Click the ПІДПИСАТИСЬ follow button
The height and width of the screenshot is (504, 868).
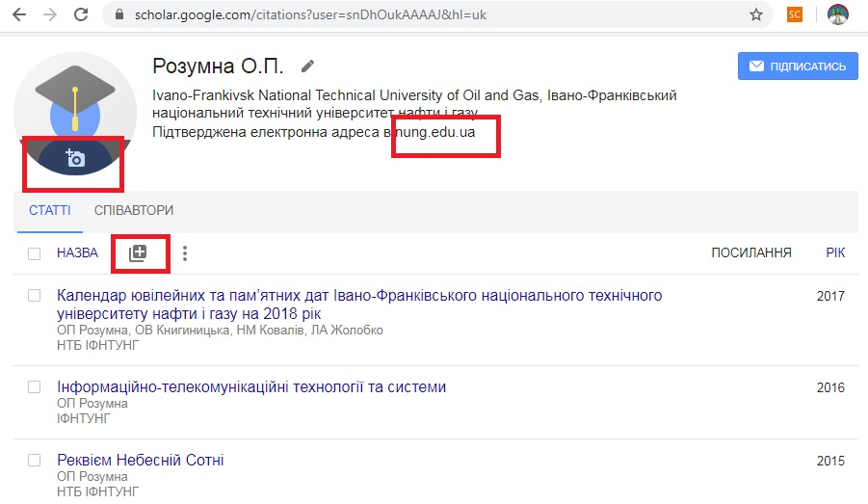coord(798,66)
